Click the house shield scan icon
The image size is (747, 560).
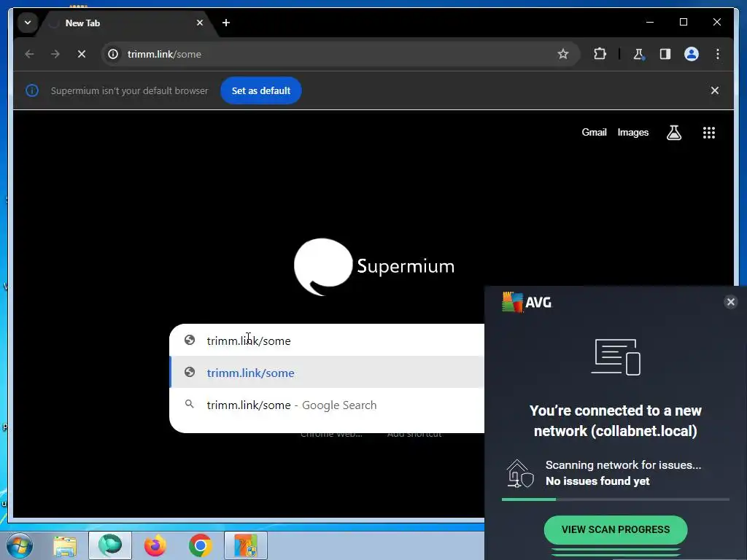(x=519, y=473)
